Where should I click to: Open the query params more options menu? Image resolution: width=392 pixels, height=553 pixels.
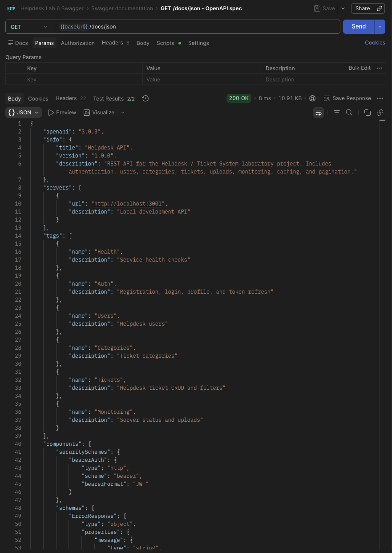[x=380, y=68]
